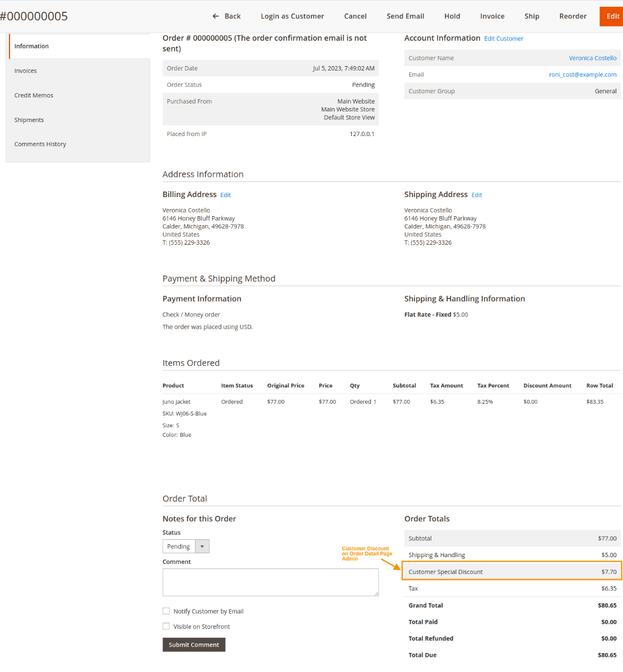
Task: Enable Notify Customer by Email
Action: click(166, 611)
